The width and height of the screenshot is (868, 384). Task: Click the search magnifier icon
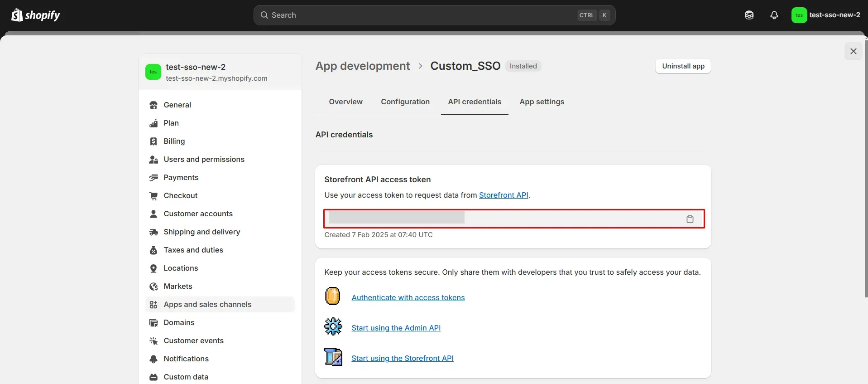(264, 15)
